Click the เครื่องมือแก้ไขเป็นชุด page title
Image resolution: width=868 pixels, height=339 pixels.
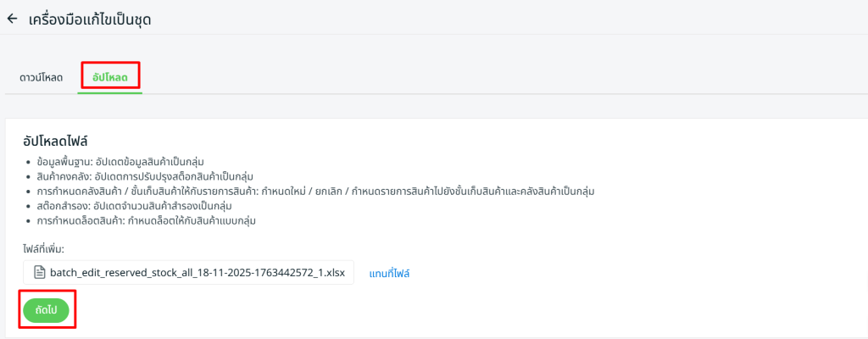pyautogui.click(x=90, y=18)
